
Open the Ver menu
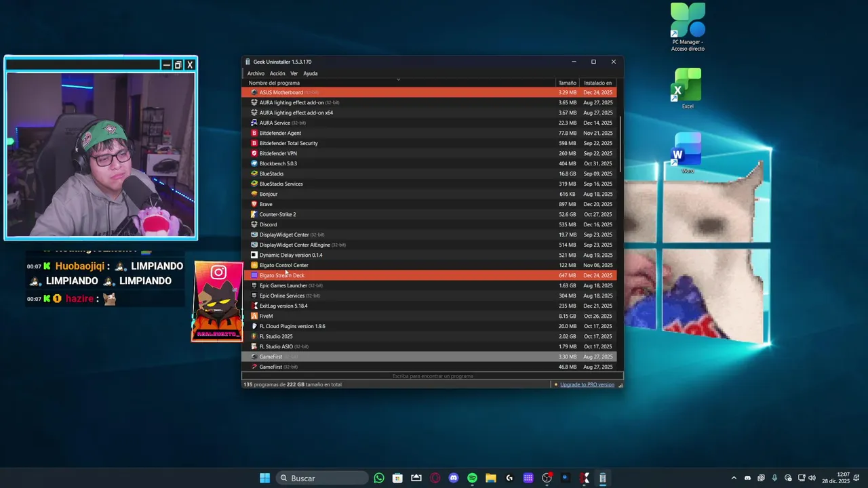[x=294, y=73]
